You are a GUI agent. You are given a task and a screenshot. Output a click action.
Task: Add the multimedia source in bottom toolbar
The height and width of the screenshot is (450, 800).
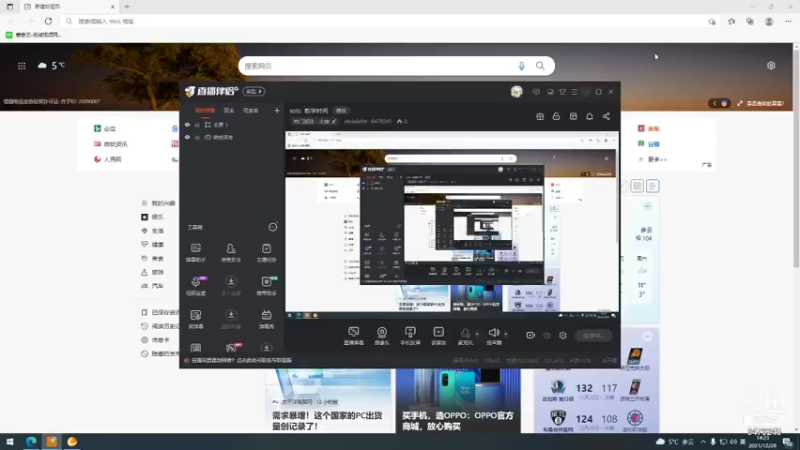tap(439, 336)
